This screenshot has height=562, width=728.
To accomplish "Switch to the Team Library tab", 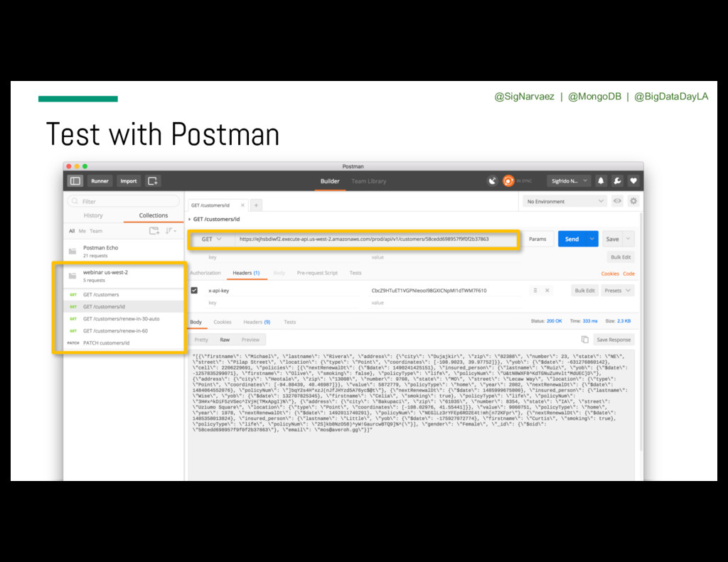I will point(369,181).
